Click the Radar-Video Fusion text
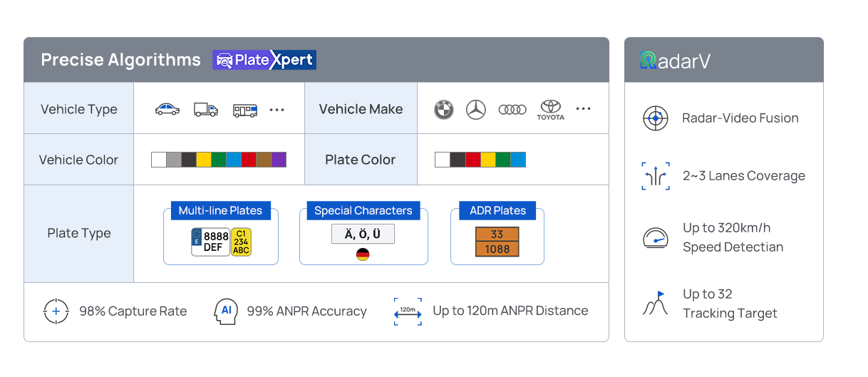 740,118
